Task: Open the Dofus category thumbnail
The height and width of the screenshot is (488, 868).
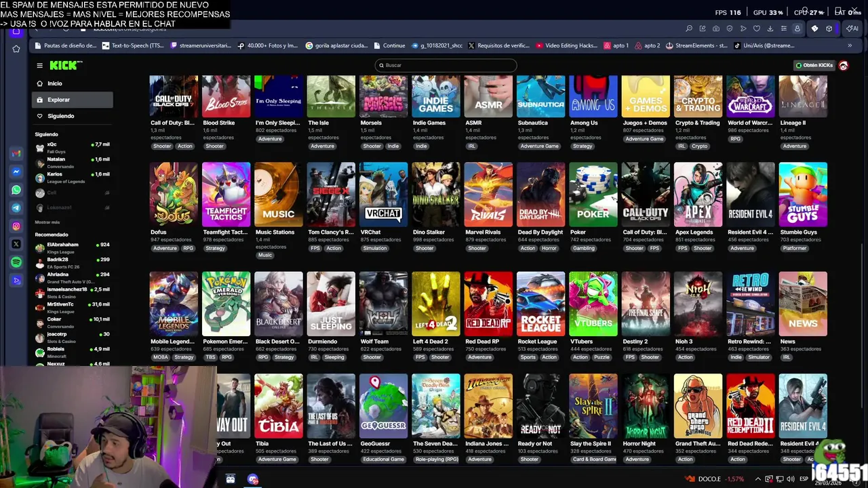Action: click(174, 194)
